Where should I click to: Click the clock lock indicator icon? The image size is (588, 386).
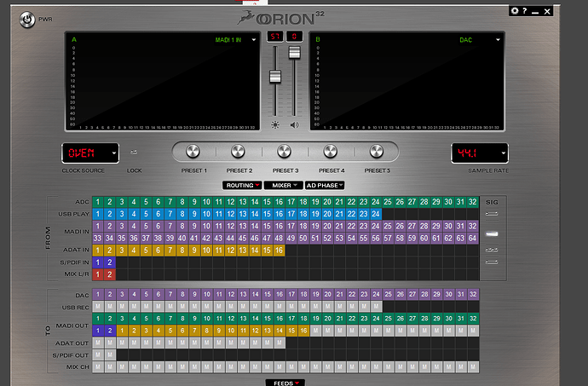[x=134, y=153]
